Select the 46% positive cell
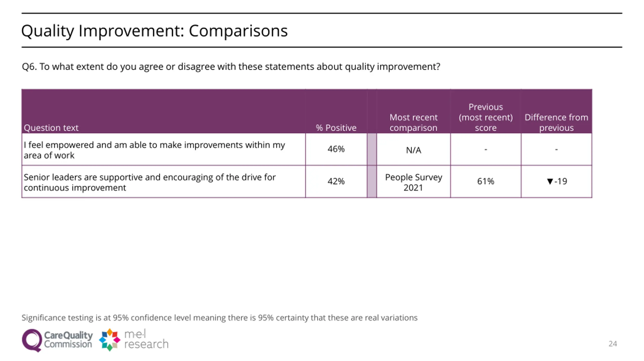The image size is (644, 361). (x=336, y=149)
